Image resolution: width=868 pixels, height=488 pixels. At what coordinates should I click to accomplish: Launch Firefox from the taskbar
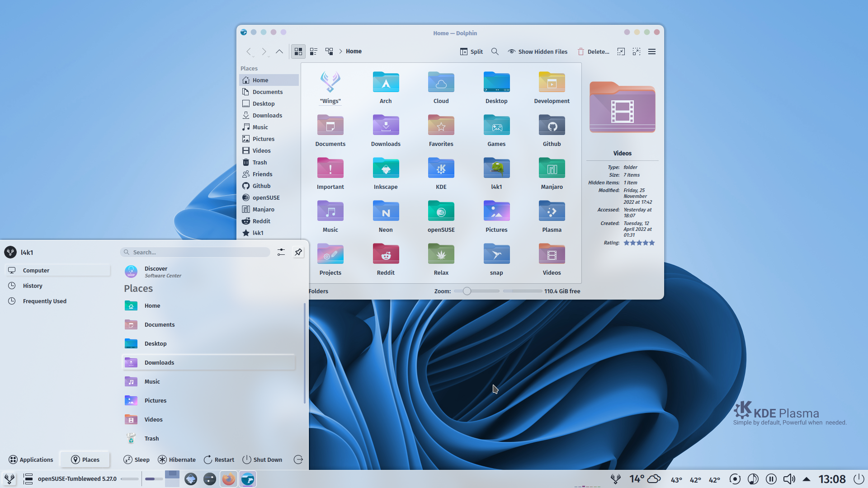[229, 479]
